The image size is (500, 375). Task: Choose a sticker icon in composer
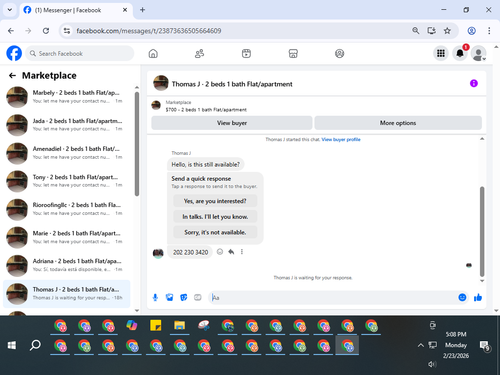coord(184,297)
